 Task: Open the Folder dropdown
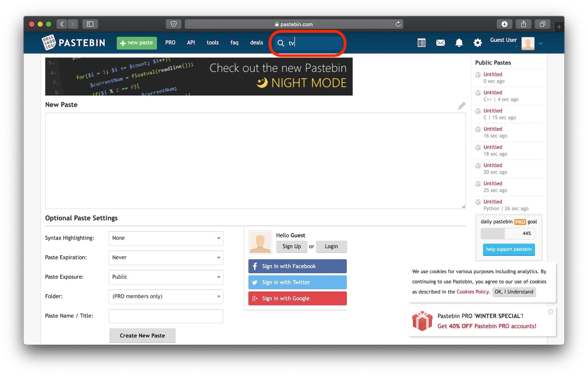pyautogui.click(x=166, y=297)
